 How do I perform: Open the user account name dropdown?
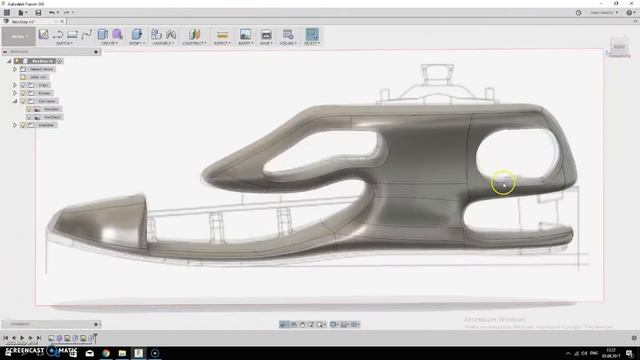pos(604,13)
